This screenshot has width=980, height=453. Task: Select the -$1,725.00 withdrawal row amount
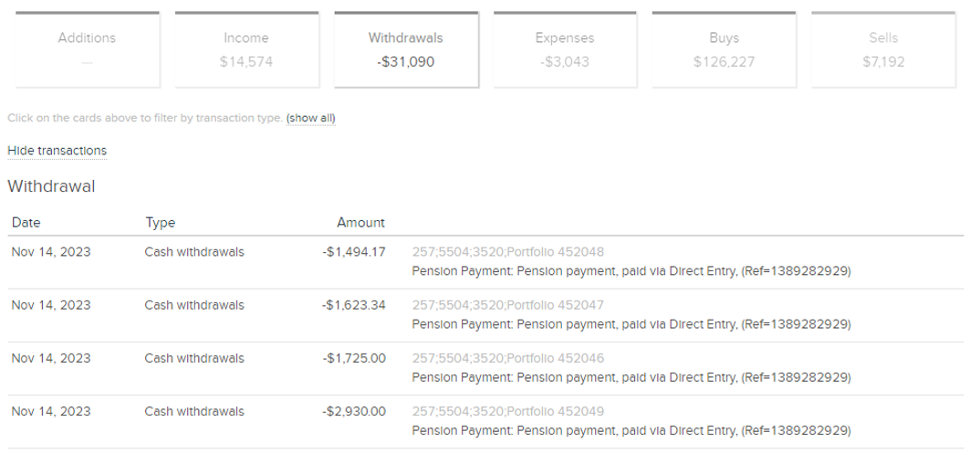pyautogui.click(x=354, y=359)
